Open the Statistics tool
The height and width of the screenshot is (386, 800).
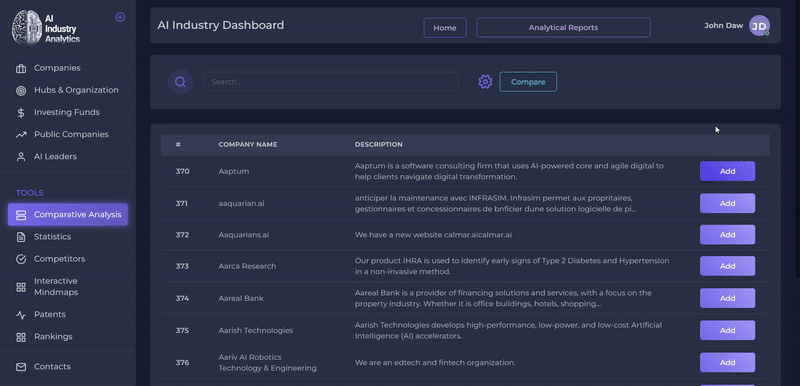tap(53, 237)
